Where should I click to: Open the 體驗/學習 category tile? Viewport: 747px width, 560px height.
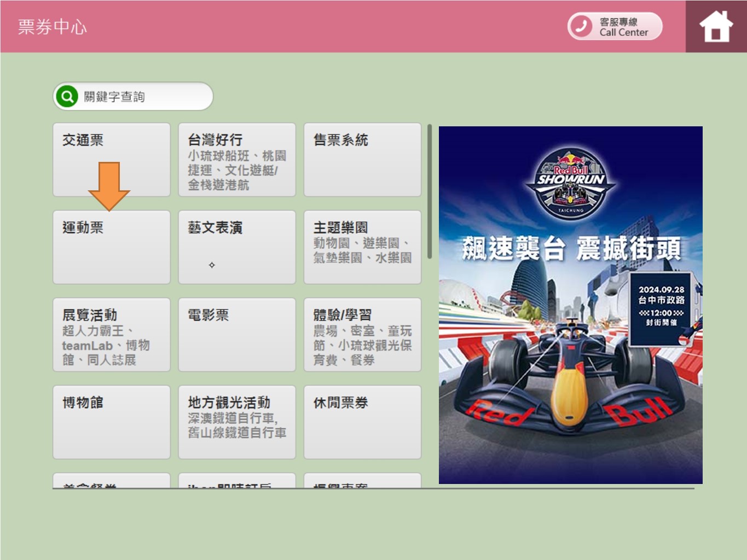[362, 334]
